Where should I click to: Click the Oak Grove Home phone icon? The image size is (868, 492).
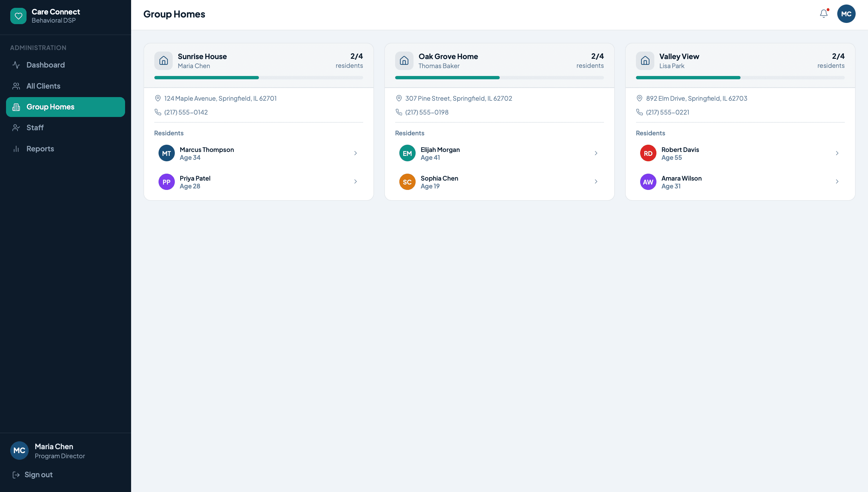coord(398,112)
